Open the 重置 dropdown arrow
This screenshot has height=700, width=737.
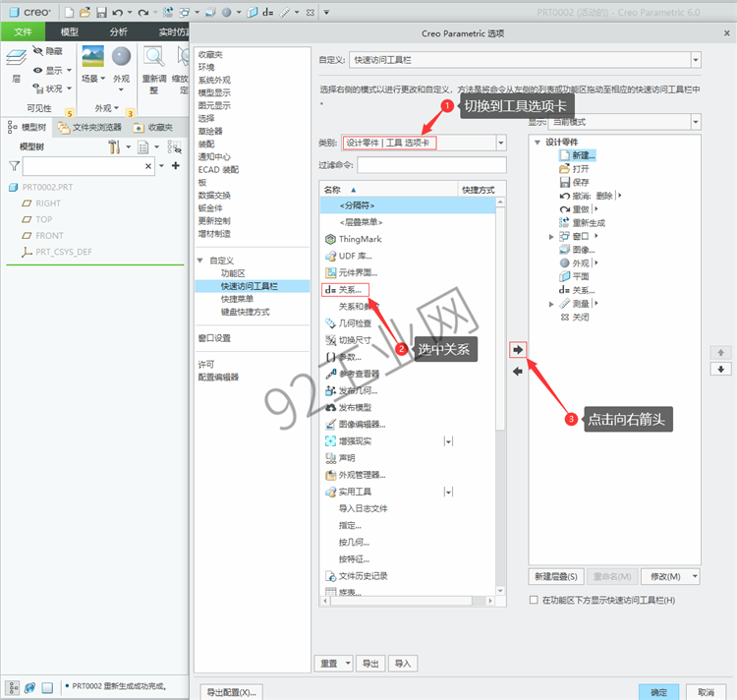(x=348, y=663)
